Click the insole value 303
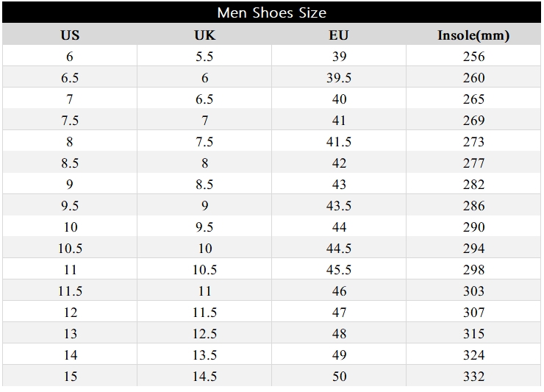 click(473, 291)
